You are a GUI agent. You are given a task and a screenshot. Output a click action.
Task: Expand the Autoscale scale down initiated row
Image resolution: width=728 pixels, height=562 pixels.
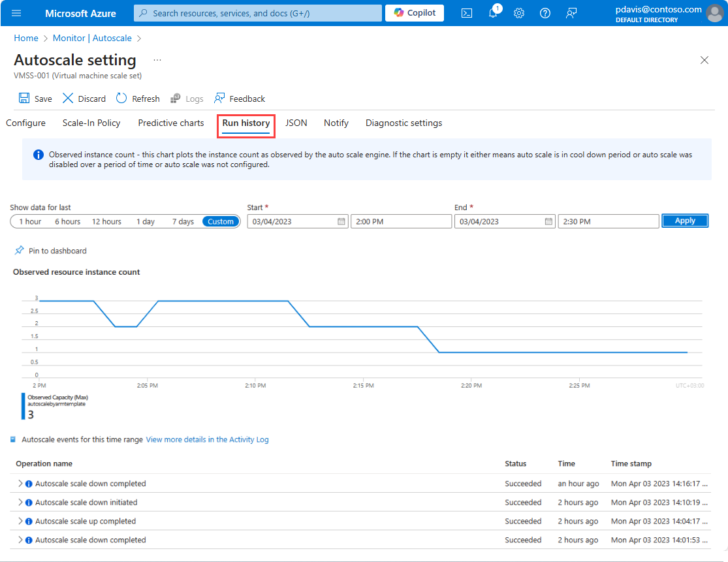[20, 503]
